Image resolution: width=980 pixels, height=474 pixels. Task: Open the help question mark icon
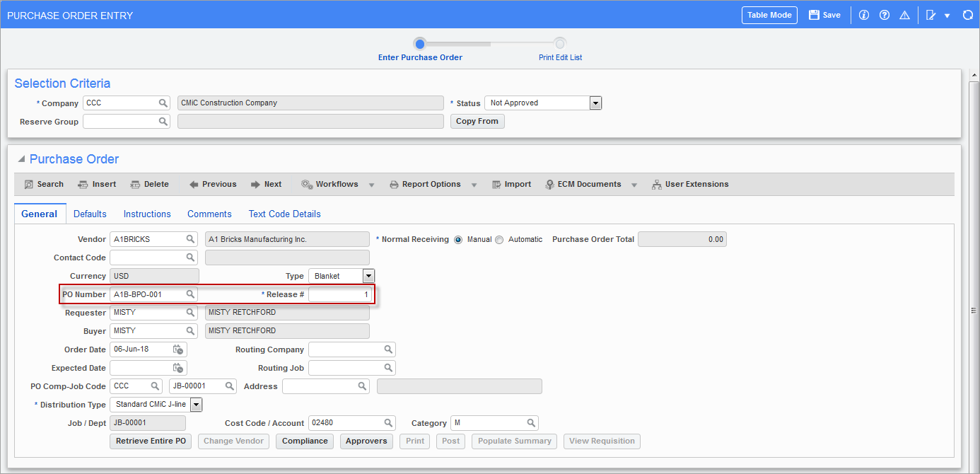pyautogui.click(x=884, y=15)
